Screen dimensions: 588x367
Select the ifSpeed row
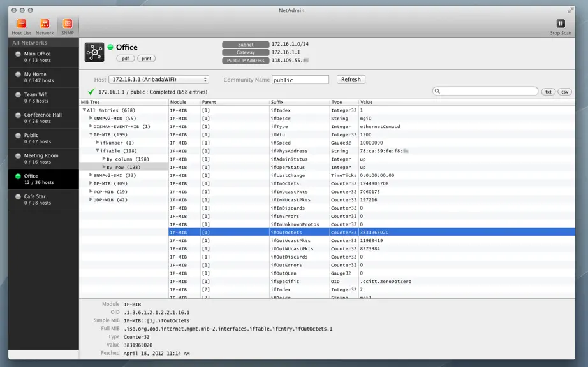tap(372, 143)
